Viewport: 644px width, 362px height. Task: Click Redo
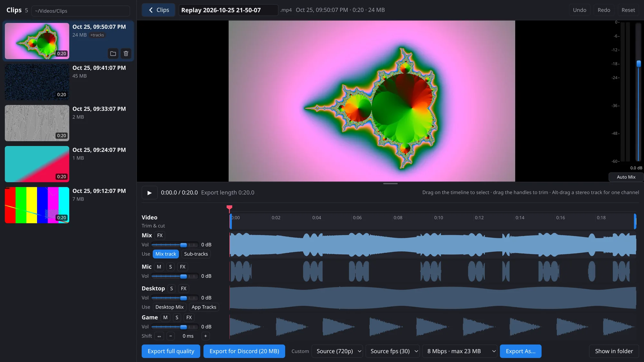click(604, 10)
